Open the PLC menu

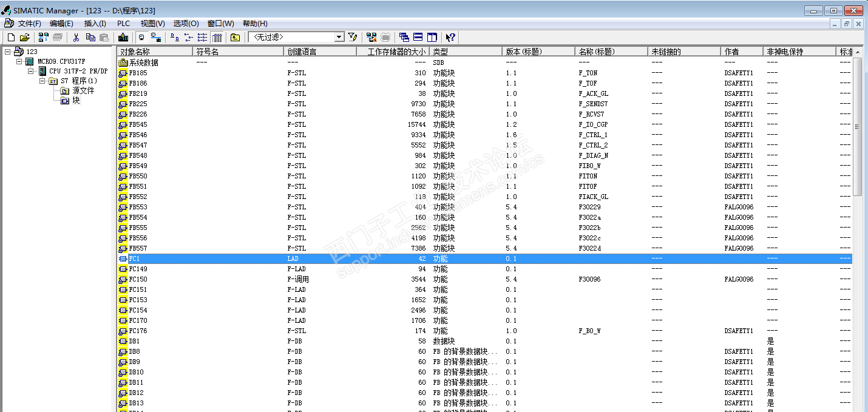[123, 23]
